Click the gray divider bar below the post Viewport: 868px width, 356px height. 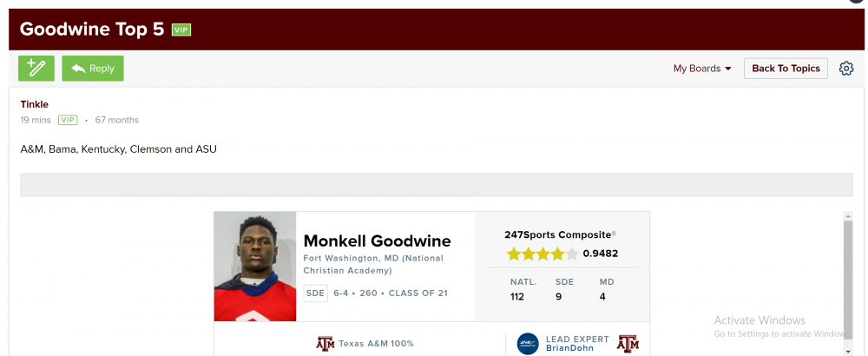point(437,185)
